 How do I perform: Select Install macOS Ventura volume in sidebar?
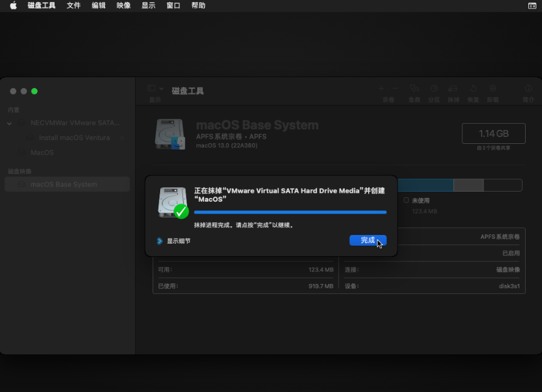pos(74,138)
